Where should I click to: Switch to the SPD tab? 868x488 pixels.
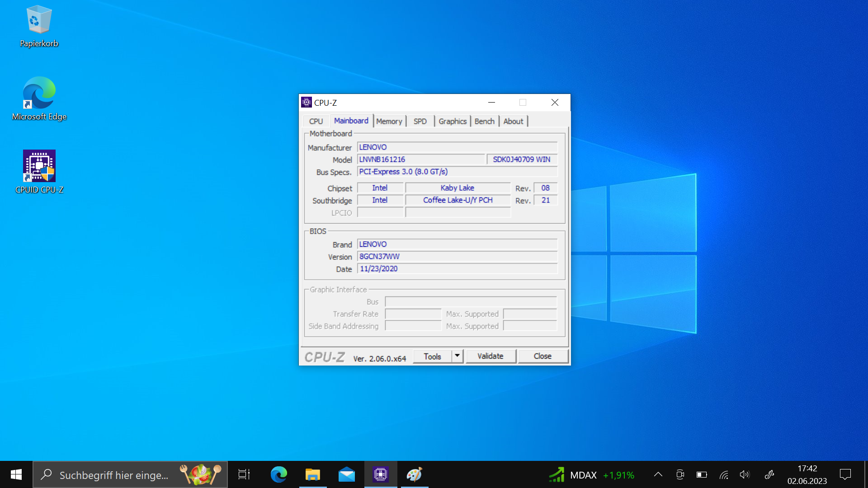pyautogui.click(x=420, y=121)
